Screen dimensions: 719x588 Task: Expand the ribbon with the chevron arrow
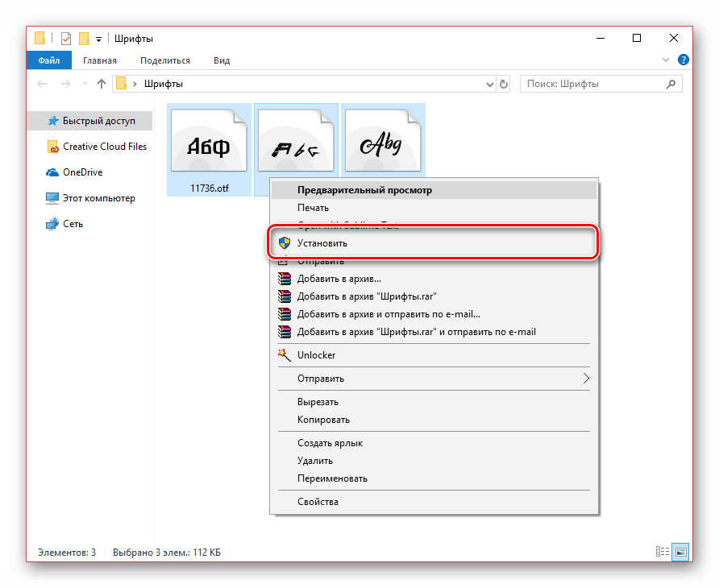(666, 60)
